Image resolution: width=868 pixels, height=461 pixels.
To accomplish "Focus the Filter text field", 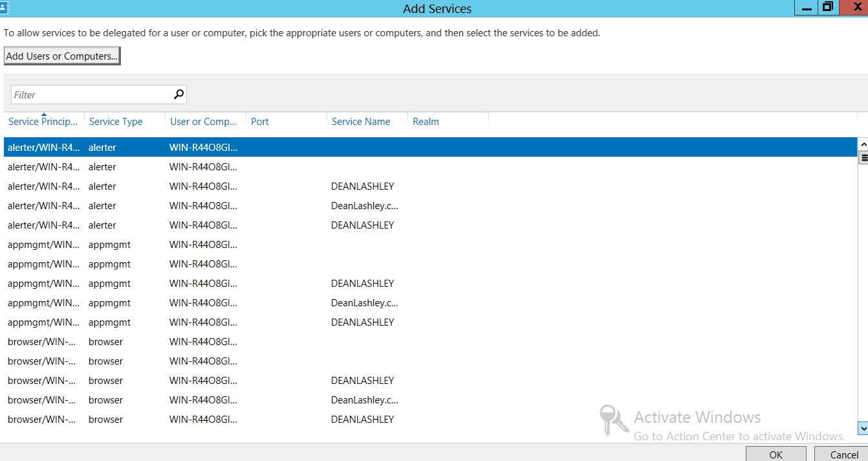I will tap(91, 95).
